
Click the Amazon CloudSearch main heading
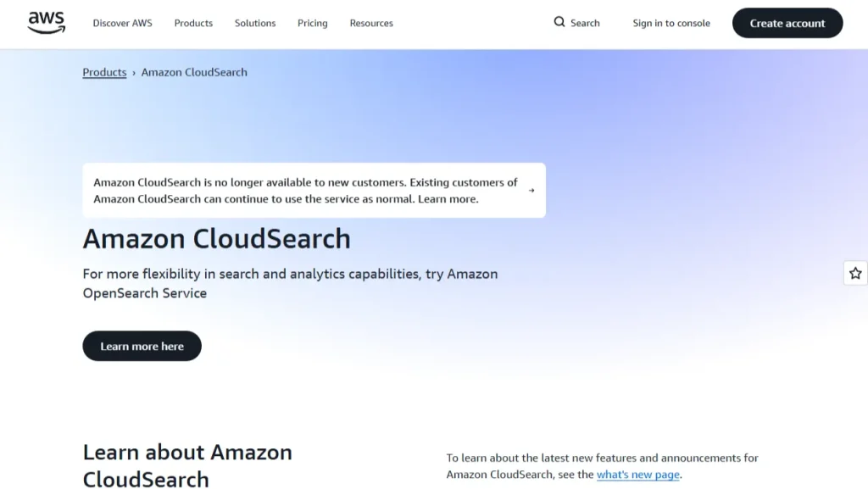(x=216, y=239)
